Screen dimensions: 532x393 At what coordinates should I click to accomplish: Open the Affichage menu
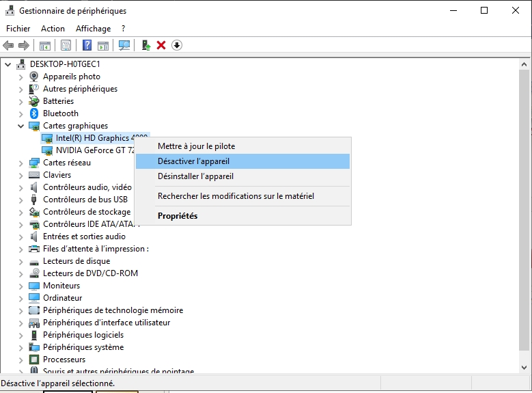tap(94, 29)
